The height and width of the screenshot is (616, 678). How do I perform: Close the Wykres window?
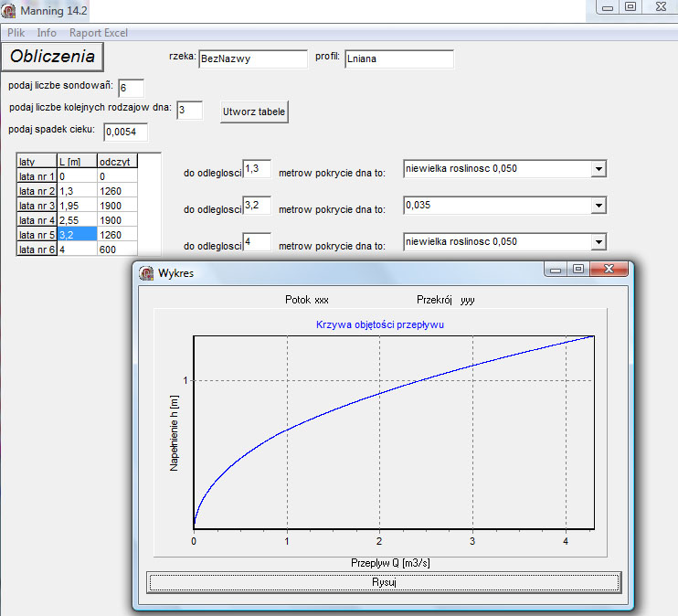tap(609, 269)
